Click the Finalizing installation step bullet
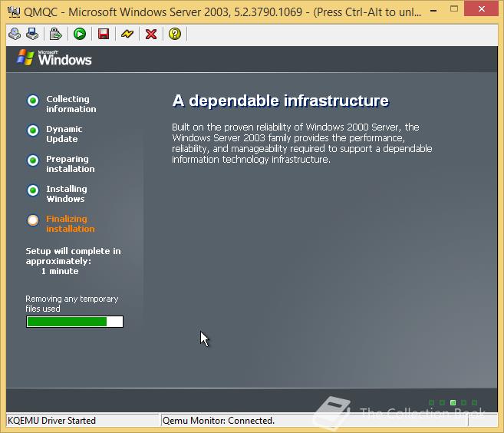 pyautogui.click(x=33, y=220)
